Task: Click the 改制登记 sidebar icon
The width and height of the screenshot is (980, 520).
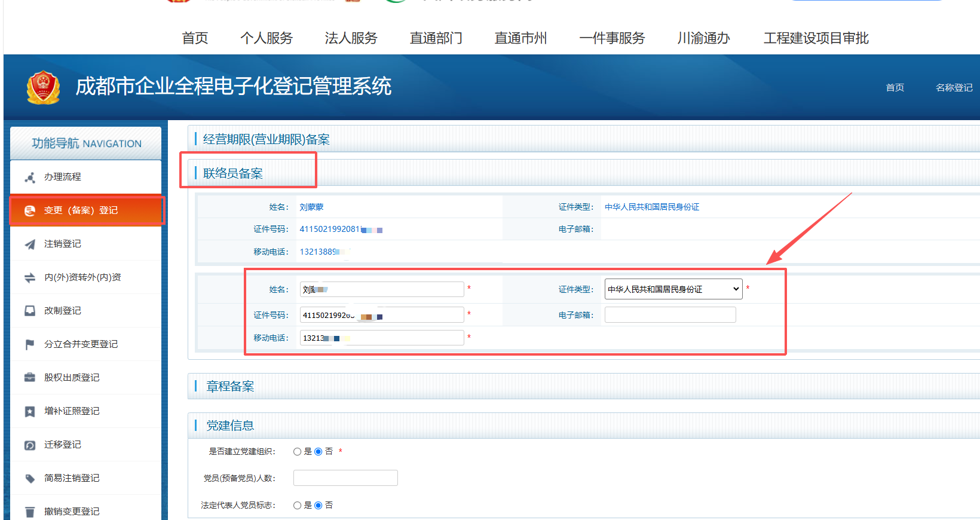Action: coord(30,311)
